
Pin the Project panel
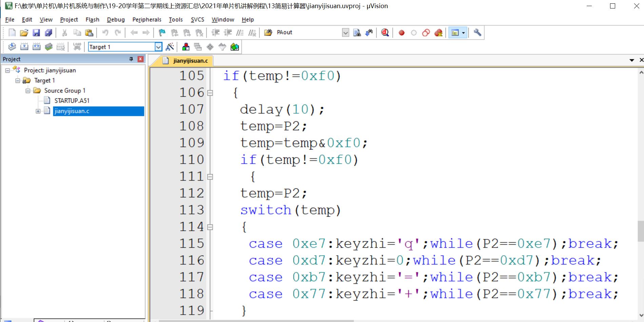131,59
